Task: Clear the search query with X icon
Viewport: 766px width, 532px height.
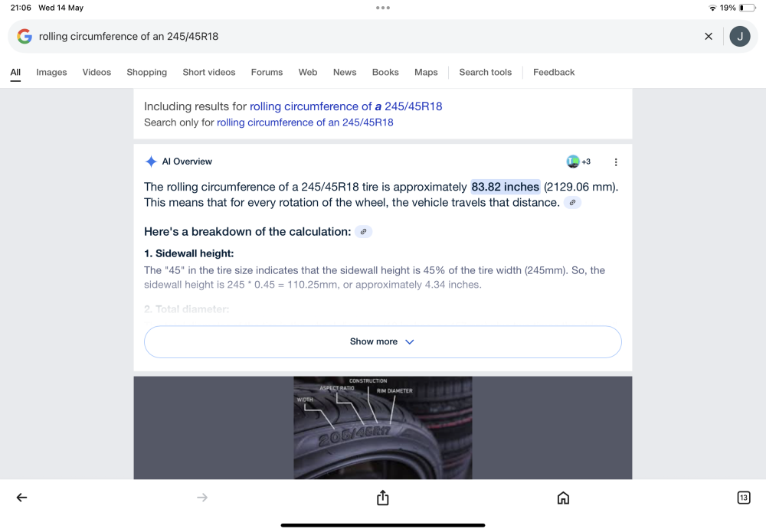Action: (709, 36)
